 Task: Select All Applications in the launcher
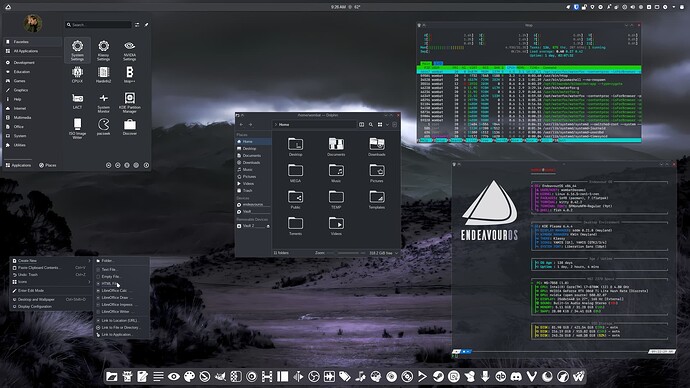click(x=33, y=51)
